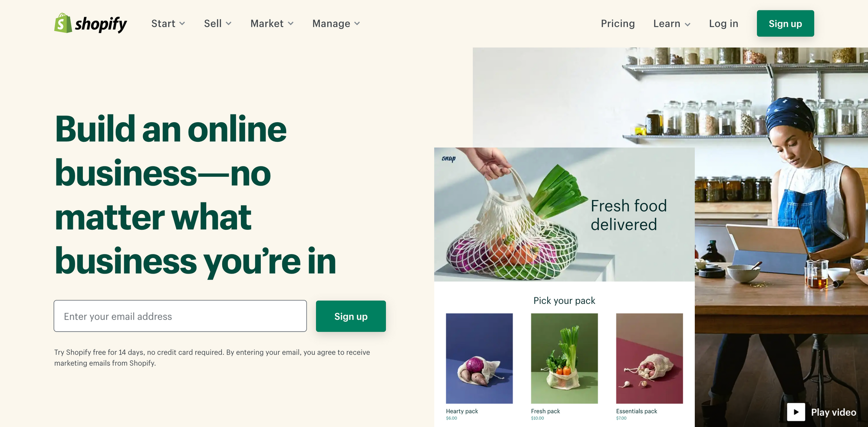The width and height of the screenshot is (868, 427).
Task: Click the Shopify wordmark in header
Action: click(101, 24)
